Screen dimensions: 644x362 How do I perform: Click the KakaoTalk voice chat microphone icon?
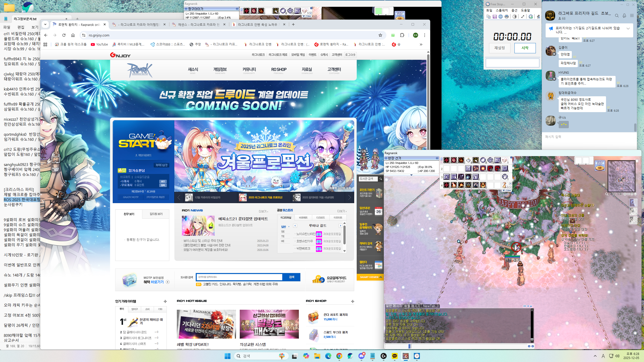[624, 16]
